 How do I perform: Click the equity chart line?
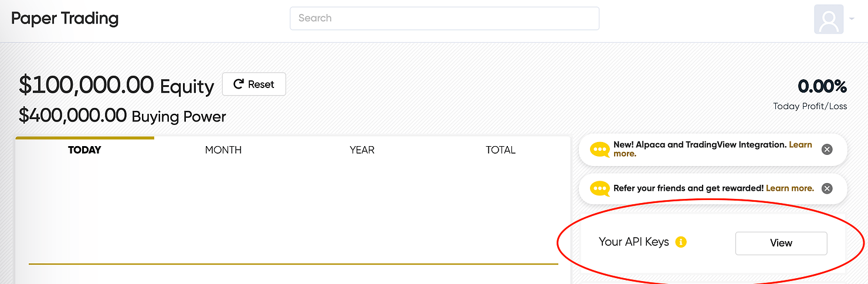click(293, 264)
